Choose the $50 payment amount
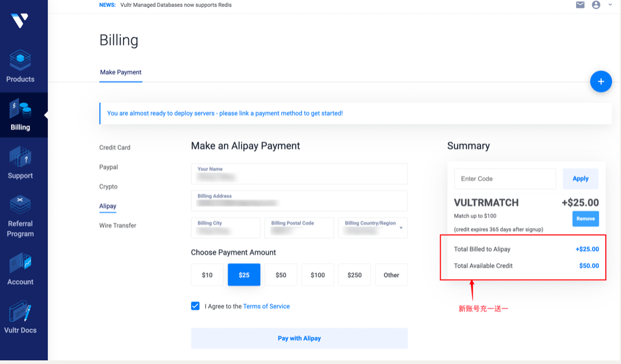 pyautogui.click(x=281, y=275)
